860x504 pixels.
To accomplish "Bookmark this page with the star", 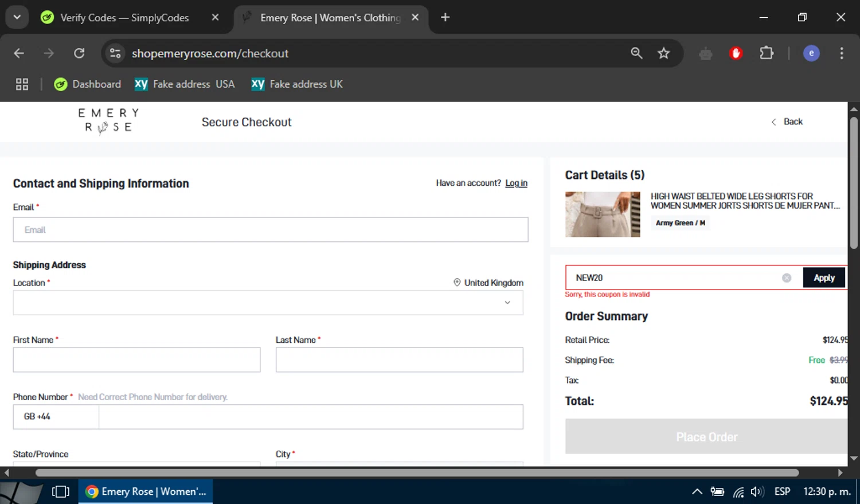I will [x=664, y=53].
